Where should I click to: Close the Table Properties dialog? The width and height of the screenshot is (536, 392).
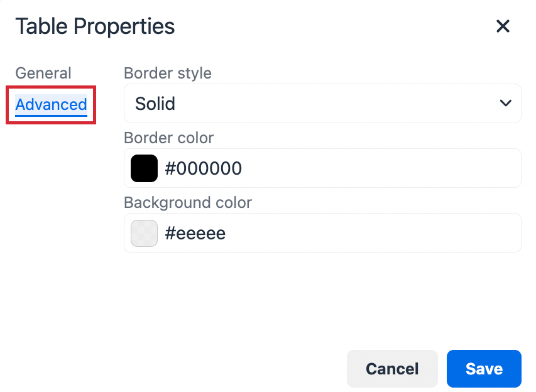[503, 26]
